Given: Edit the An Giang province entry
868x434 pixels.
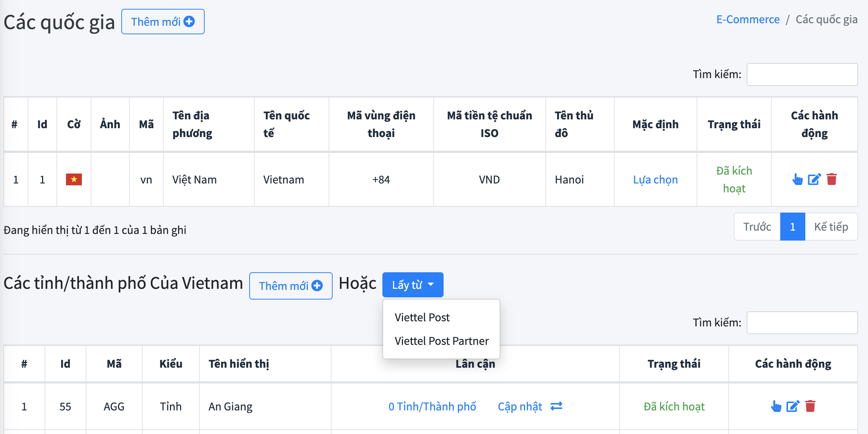Looking at the screenshot, I should pyautogui.click(x=793, y=406).
